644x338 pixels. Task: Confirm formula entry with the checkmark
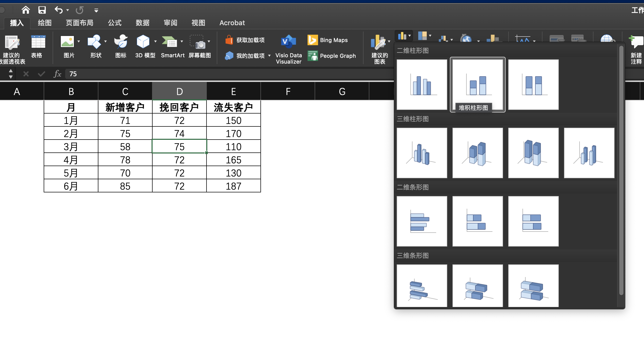coord(41,74)
